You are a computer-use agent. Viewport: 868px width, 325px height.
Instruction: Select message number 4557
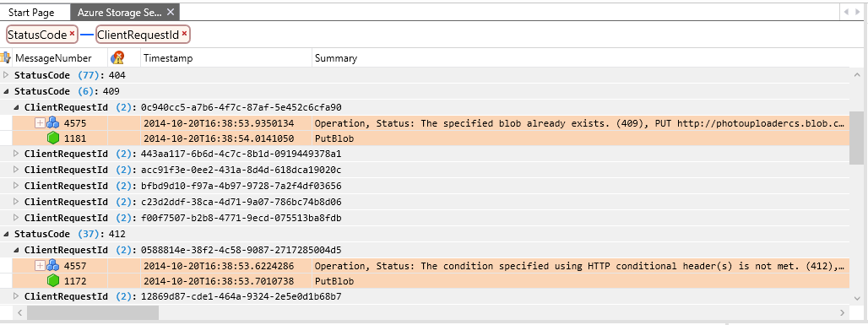coord(75,265)
